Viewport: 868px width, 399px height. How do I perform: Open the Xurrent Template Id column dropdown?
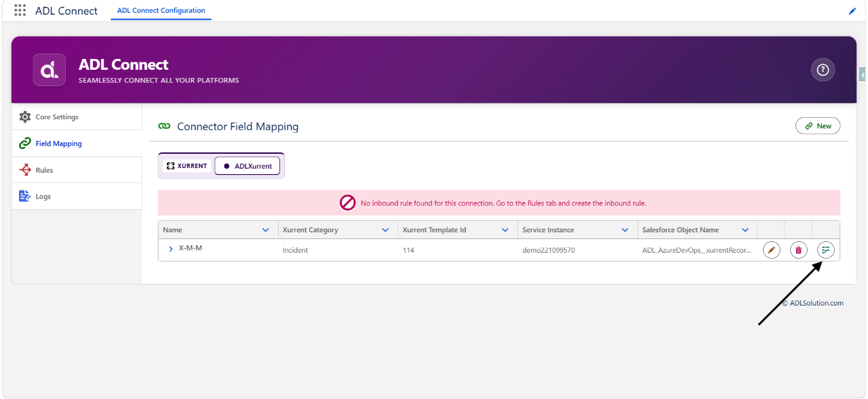505,230
